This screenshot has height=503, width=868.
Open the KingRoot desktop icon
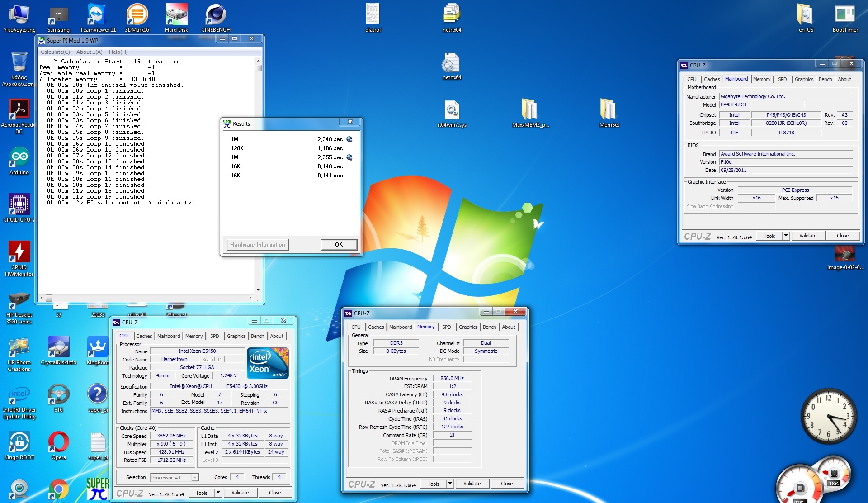(98, 351)
